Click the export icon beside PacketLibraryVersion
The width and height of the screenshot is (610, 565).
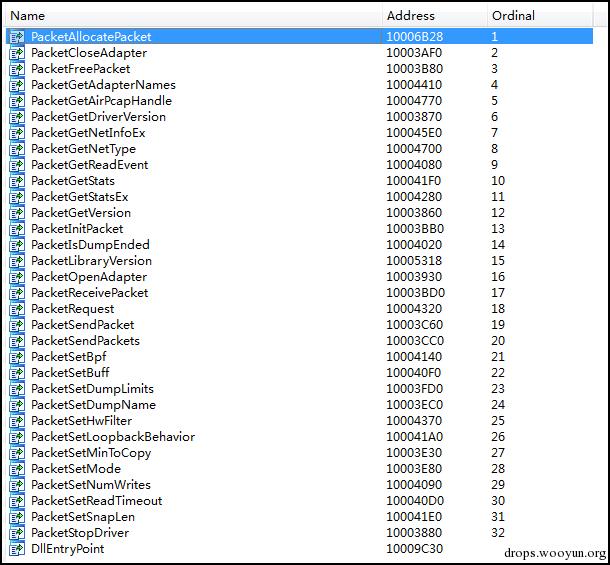(x=17, y=261)
